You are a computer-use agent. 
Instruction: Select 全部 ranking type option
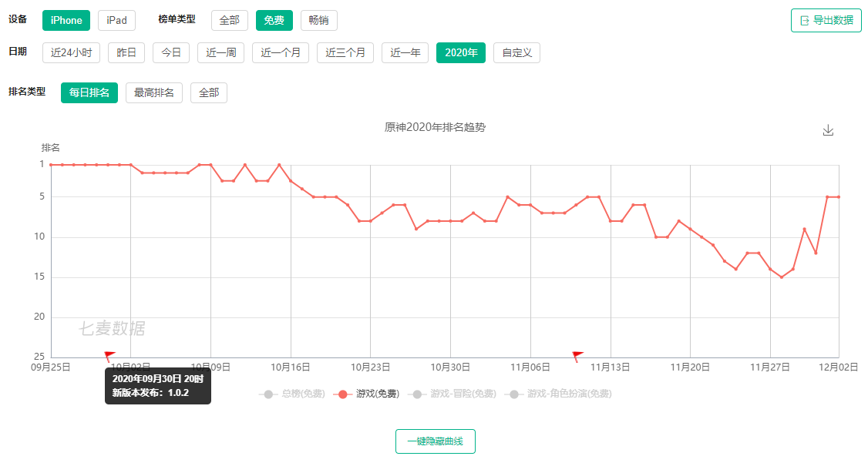[209, 92]
